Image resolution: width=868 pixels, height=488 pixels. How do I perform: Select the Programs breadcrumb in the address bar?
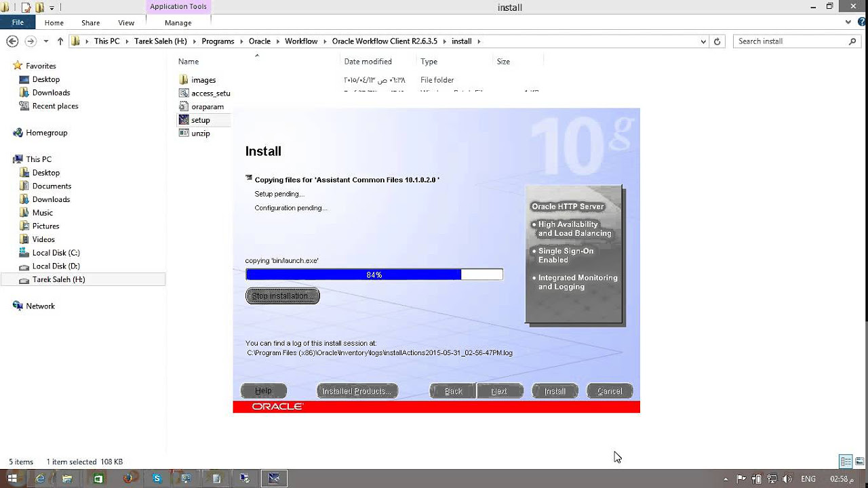(218, 41)
